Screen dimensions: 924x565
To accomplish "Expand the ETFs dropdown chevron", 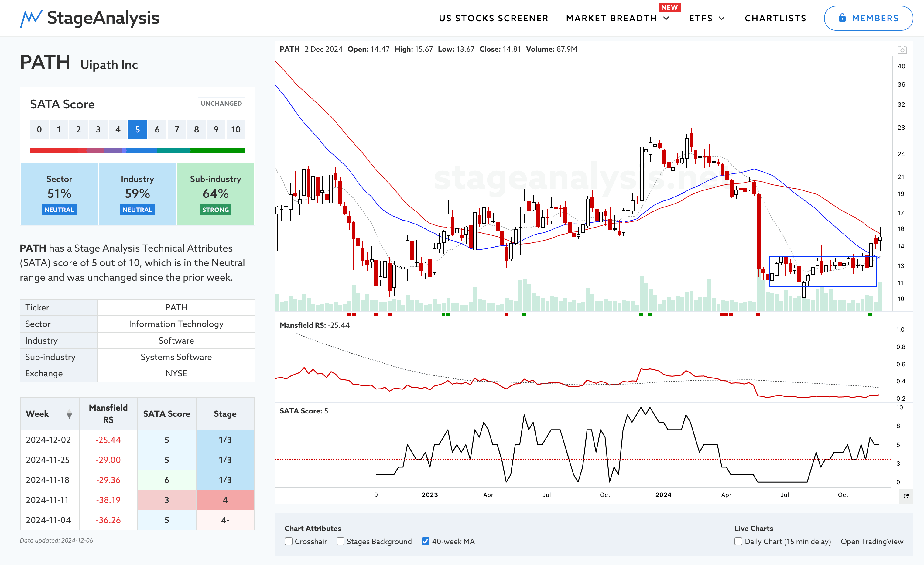I will tap(722, 18).
